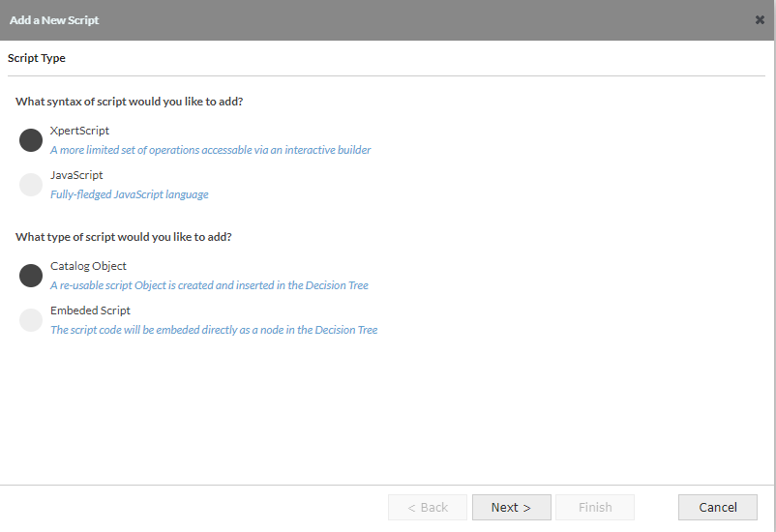776x532 pixels.
Task: Click the Embeded Script option label
Action: coord(90,310)
